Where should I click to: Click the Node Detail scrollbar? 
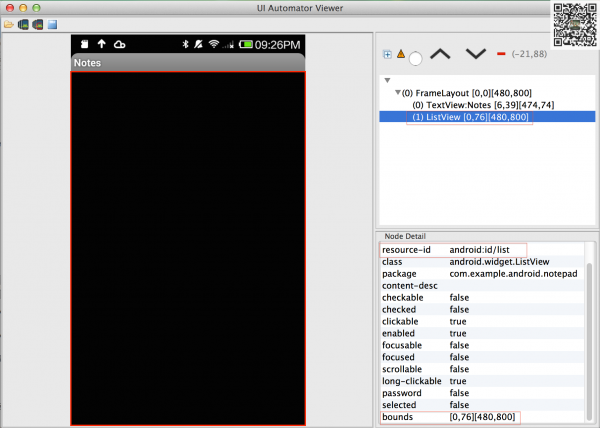point(590,342)
